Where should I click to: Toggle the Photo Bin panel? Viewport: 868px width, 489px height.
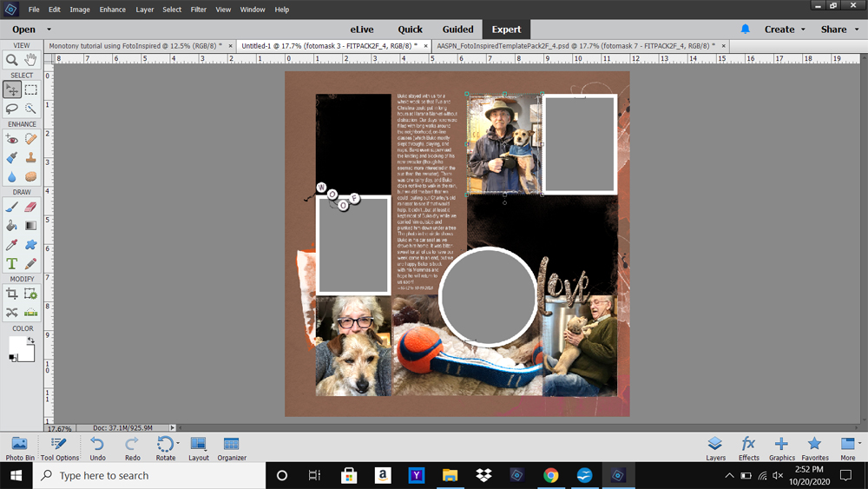19,448
